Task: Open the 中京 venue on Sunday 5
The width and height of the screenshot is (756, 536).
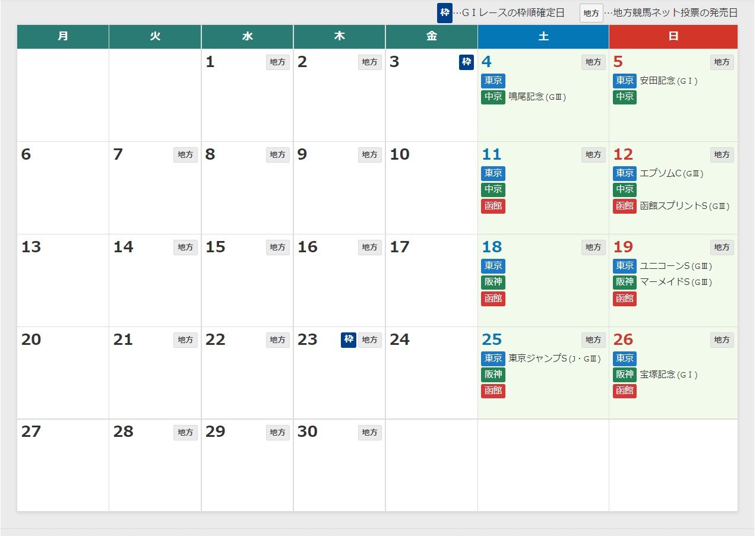Action: [x=625, y=97]
